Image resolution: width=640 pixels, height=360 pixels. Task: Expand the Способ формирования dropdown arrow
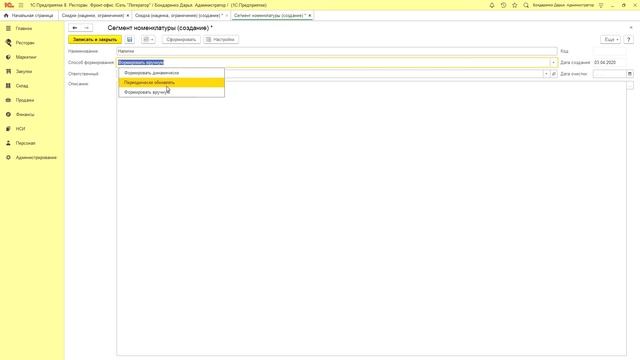[x=553, y=62]
